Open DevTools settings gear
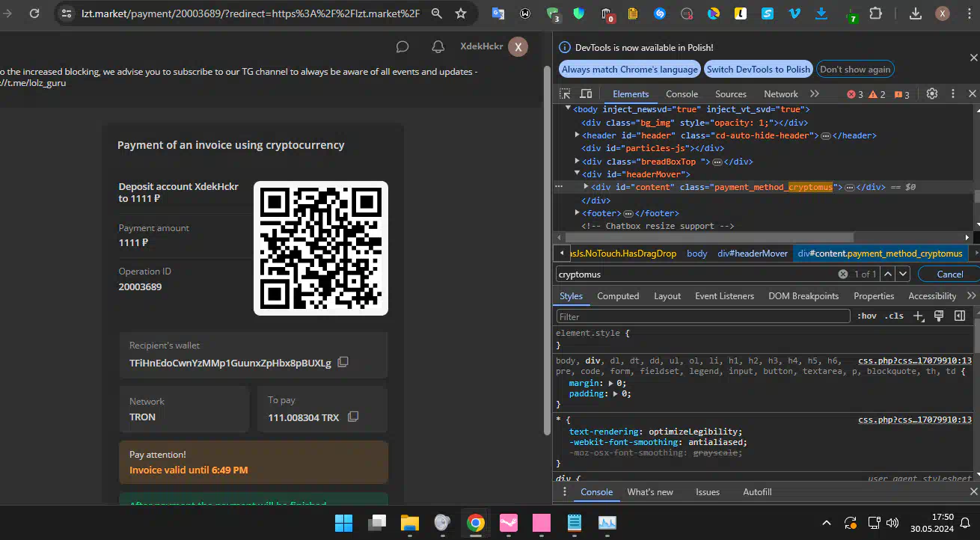The width and height of the screenshot is (980, 540). pyautogui.click(x=932, y=94)
